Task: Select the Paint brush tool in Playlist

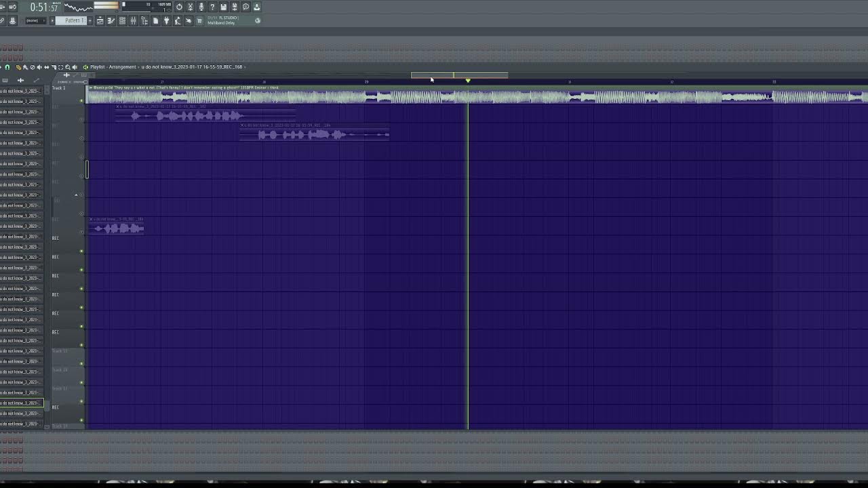Action: tap(25, 67)
